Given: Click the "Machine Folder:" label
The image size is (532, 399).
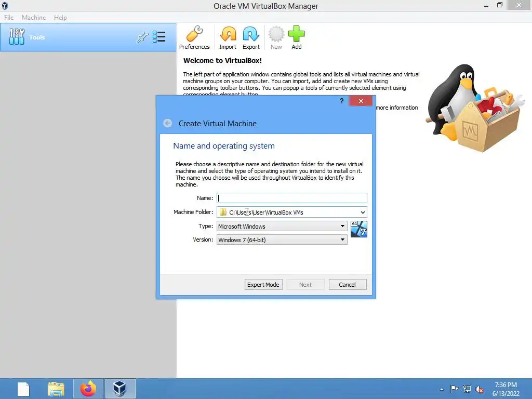Looking at the screenshot, I should (x=193, y=212).
